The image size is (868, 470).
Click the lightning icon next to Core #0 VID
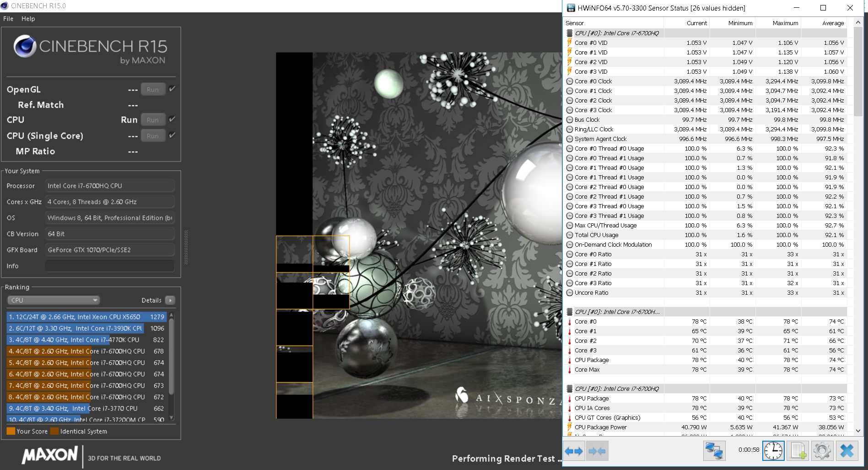570,43
